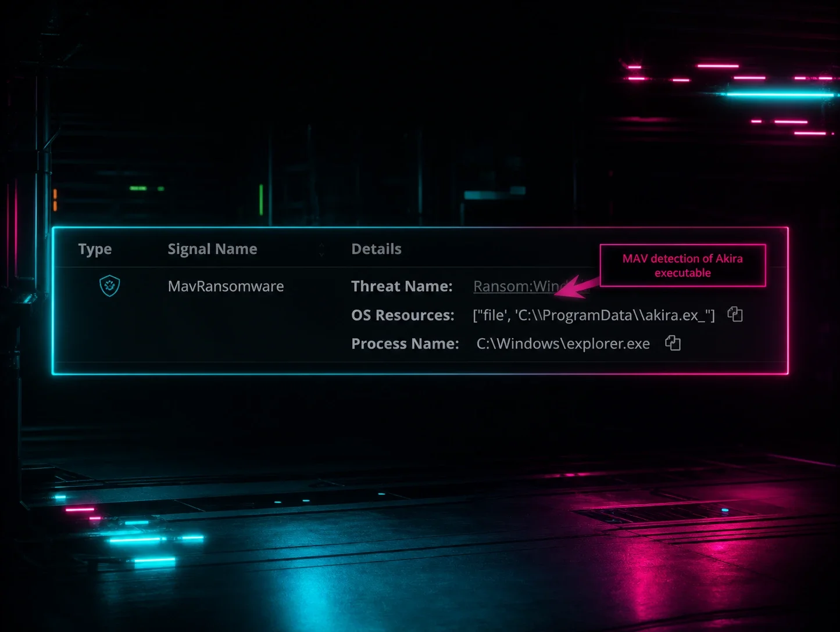Copy the OS Resources value

(x=735, y=314)
